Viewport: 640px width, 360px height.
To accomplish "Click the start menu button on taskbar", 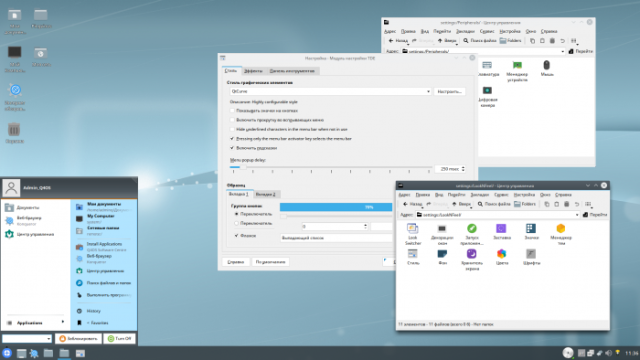I will click(x=7, y=353).
